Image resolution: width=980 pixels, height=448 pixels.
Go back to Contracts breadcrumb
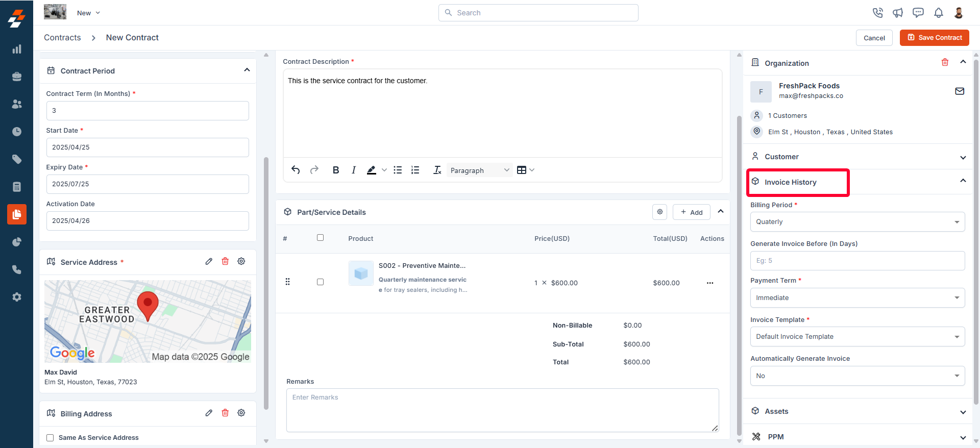(62, 38)
